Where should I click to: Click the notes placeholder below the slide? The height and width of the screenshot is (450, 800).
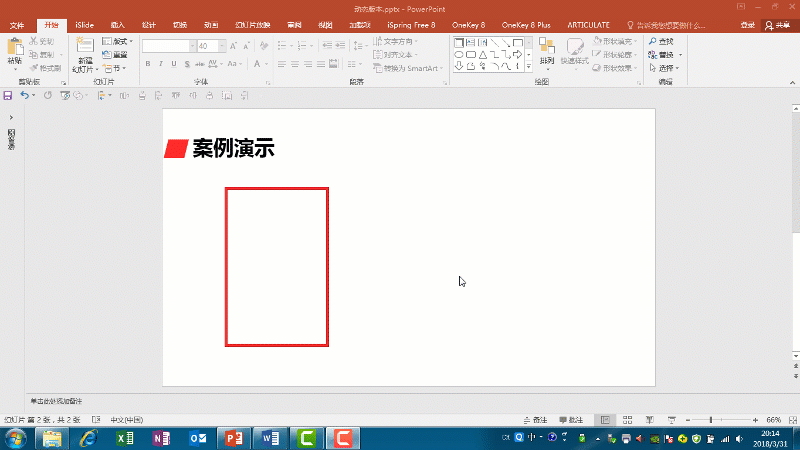(56, 401)
